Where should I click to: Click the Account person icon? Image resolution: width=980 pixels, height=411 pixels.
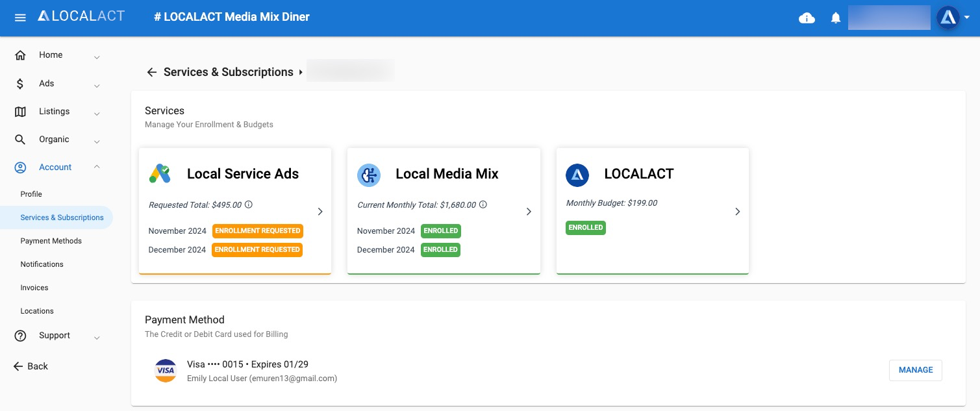[x=20, y=168]
